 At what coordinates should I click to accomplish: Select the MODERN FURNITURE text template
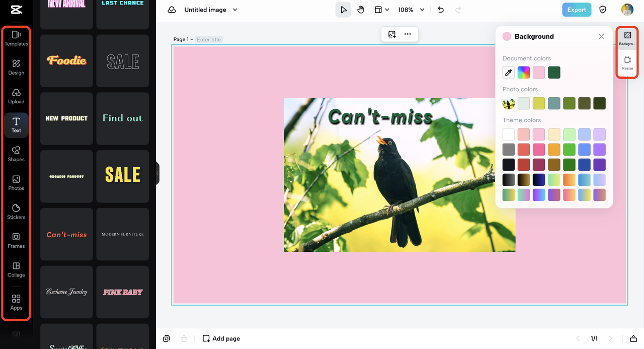(123, 234)
